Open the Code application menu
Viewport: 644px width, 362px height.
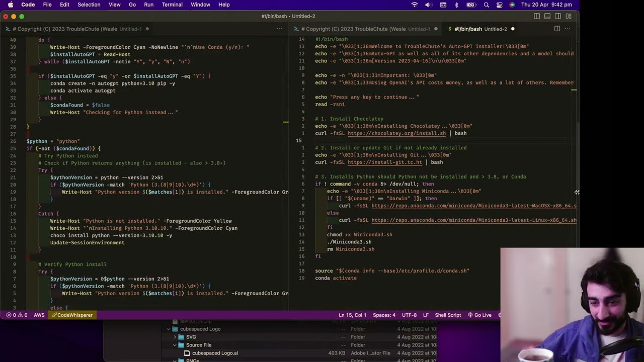pyautogui.click(x=28, y=5)
